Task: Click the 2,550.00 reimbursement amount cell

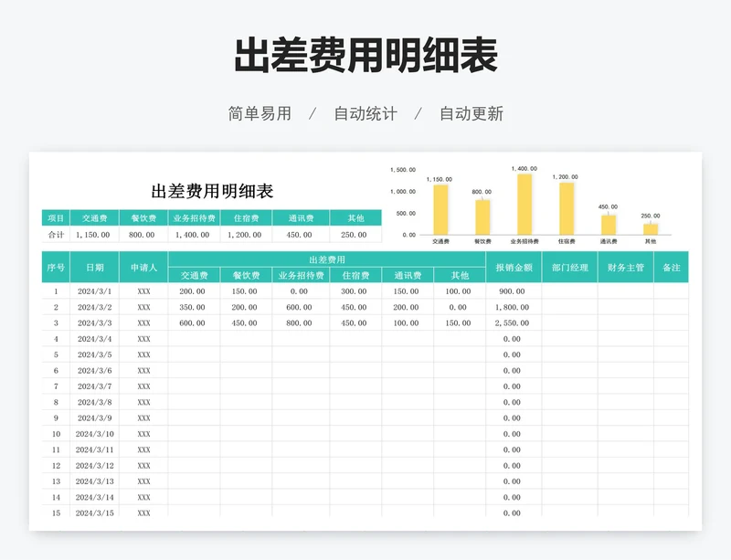Action: [x=510, y=322]
